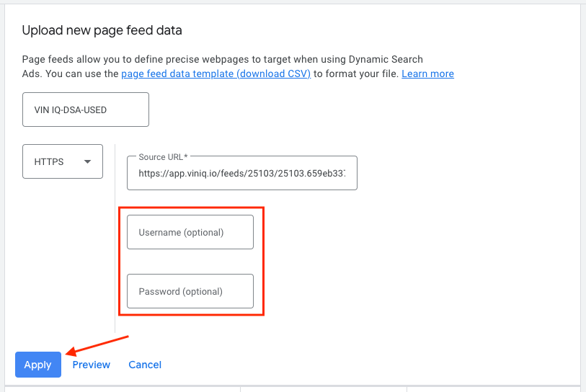586x392 pixels.
Task: Click the (download CSV) portion of the link
Action: click(274, 73)
